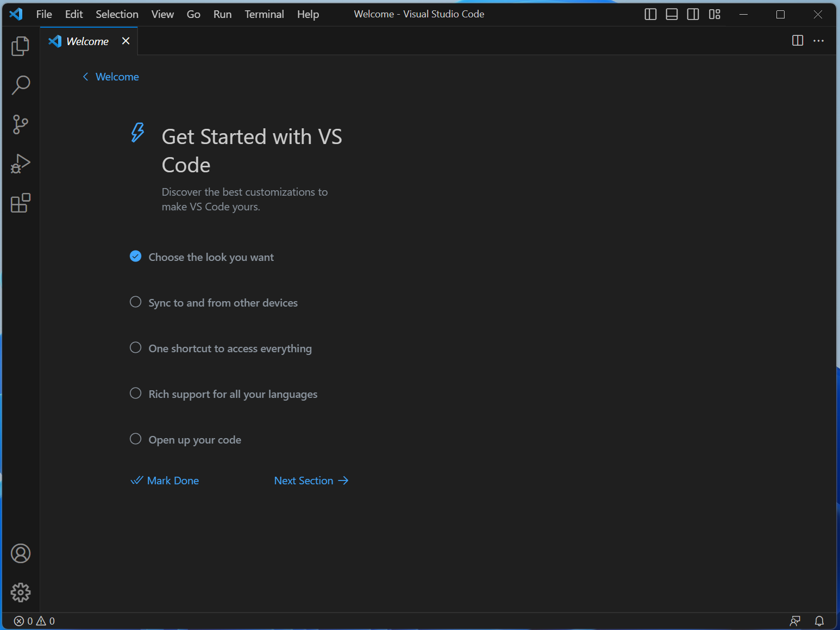Toggle Primary Side Bar layout icon

(650, 14)
